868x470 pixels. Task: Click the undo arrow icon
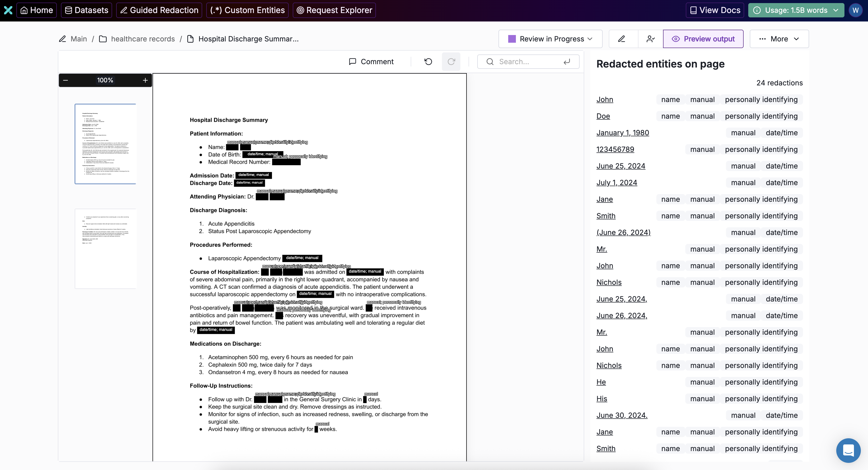point(428,62)
